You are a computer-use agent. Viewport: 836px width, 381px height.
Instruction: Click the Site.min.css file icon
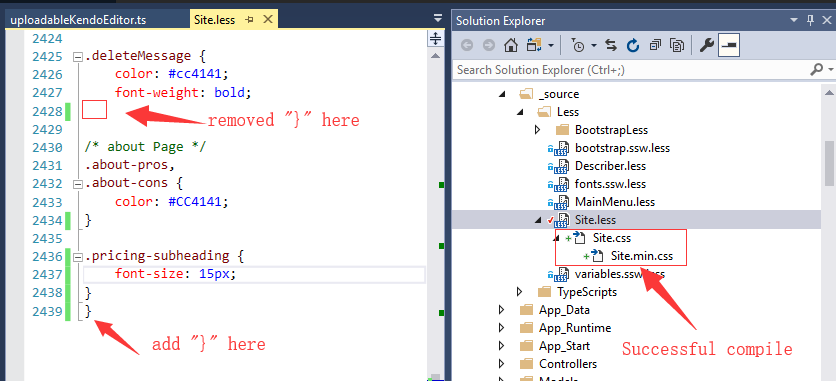click(x=598, y=256)
